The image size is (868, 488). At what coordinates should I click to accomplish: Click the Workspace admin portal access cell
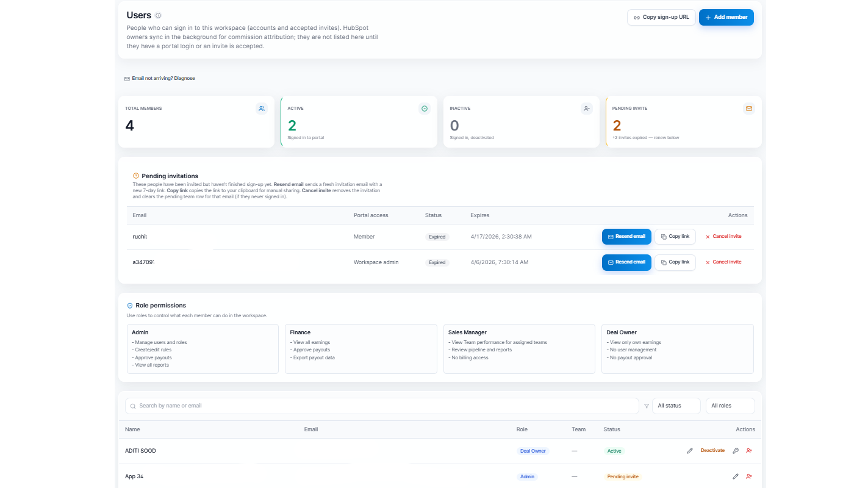click(376, 262)
